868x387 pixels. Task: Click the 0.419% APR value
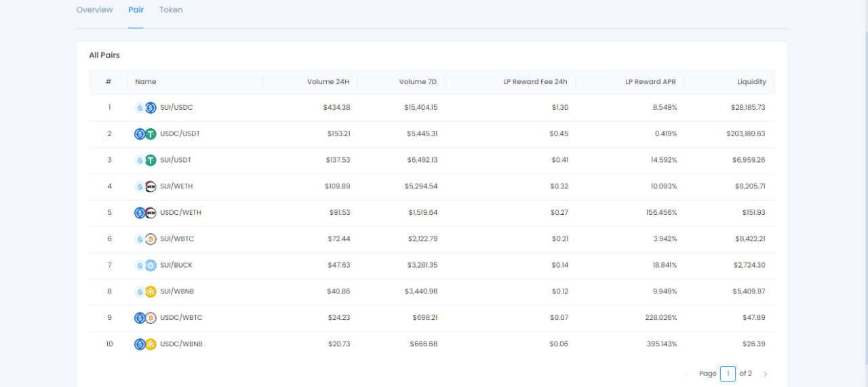tap(666, 134)
